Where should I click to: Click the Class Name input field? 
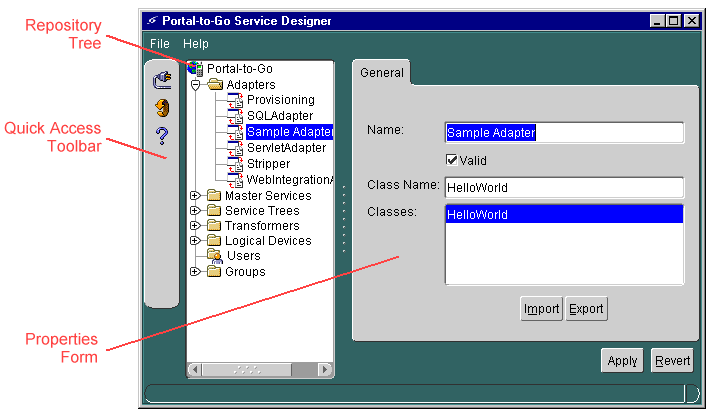pos(564,187)
